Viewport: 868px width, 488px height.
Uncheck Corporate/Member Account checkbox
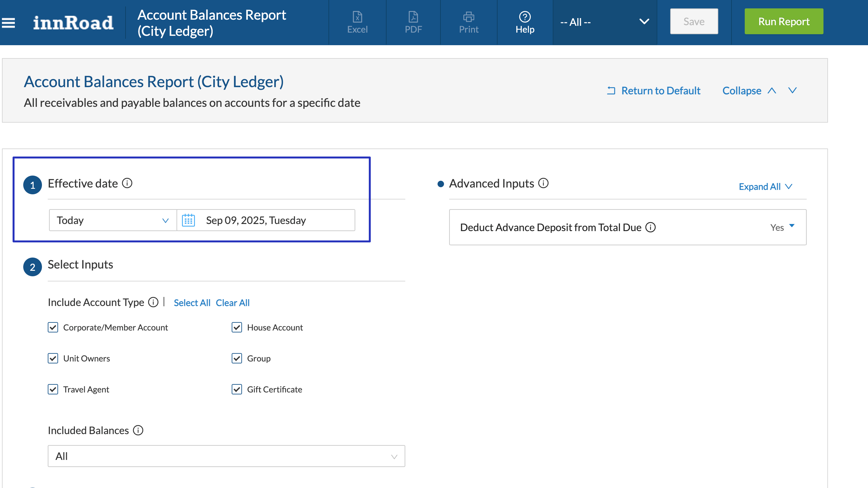pos(53,328)
